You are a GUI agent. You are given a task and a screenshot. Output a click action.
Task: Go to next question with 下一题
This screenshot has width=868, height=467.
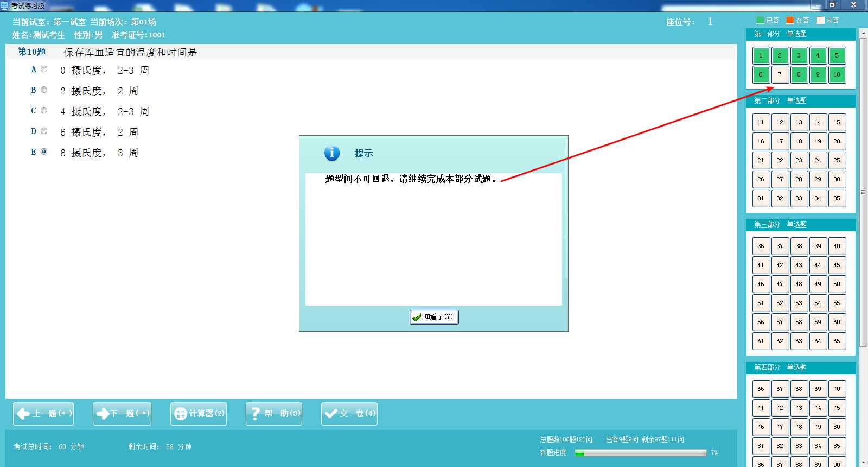(x=122, y=414)
